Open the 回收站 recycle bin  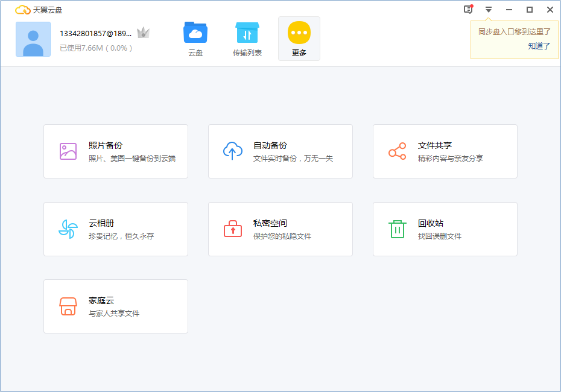445,229
